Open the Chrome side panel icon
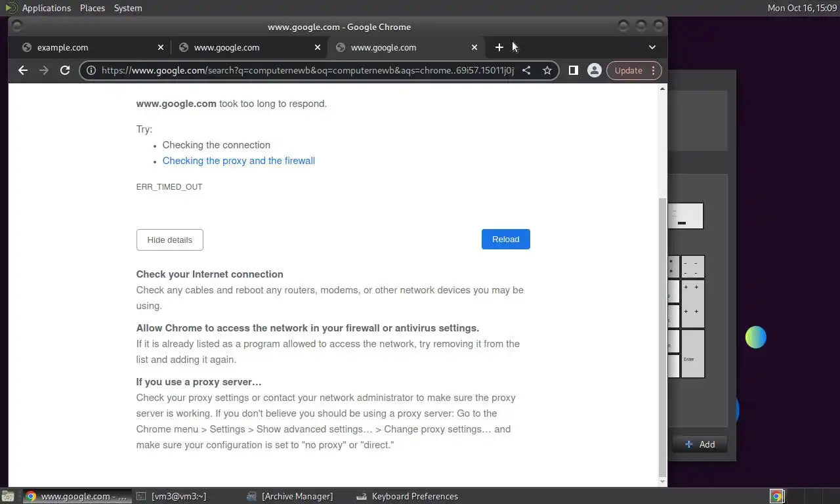The width and height of the screenshot is (840, 504). pos(573,70)
